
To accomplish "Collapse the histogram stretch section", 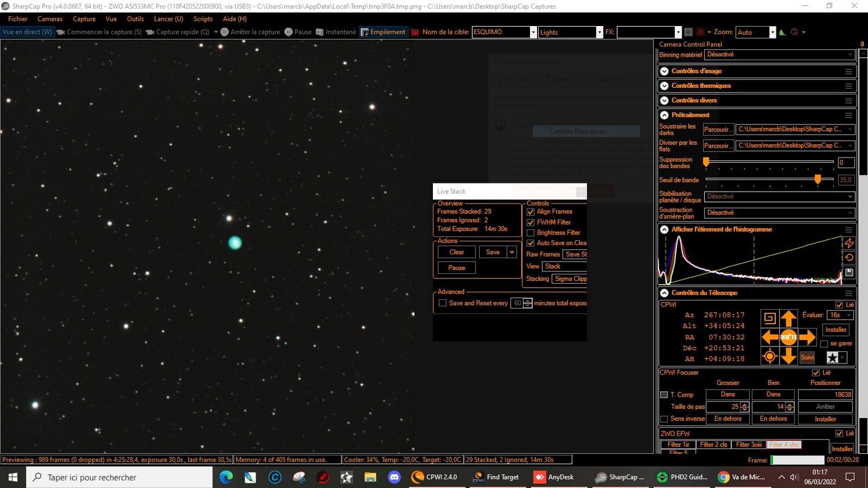I will coord(664,230).
